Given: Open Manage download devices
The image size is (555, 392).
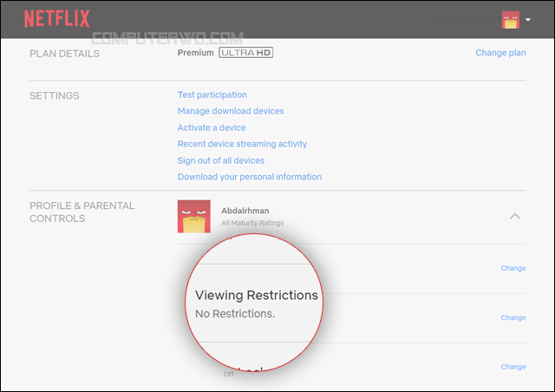Looking at the screenshot, I should click(231, 111).
